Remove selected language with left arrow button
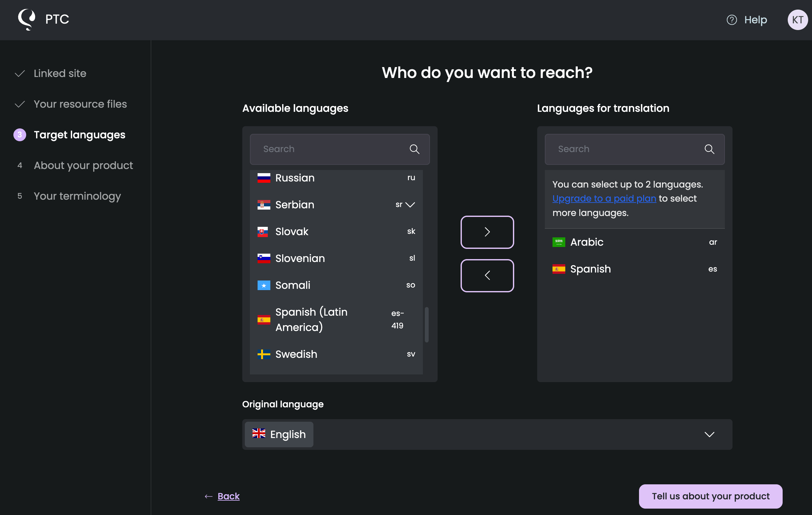 pos(487,276)
